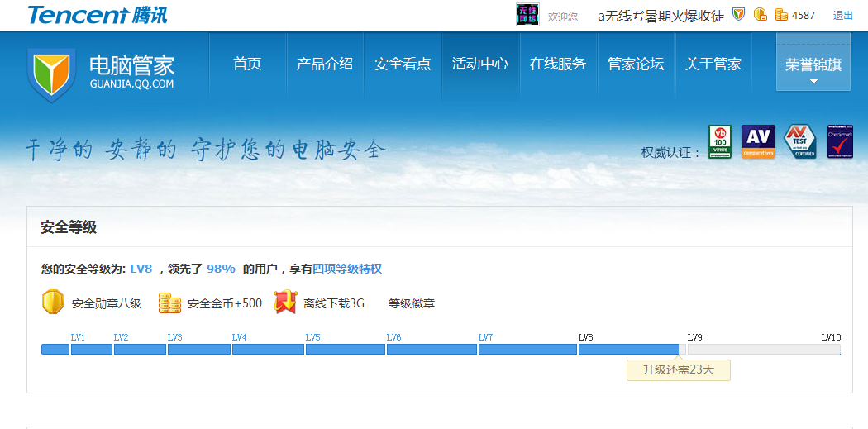868x429 pixels.
Task: Click the LV1 progress bar segment
Action: [91, 350]
